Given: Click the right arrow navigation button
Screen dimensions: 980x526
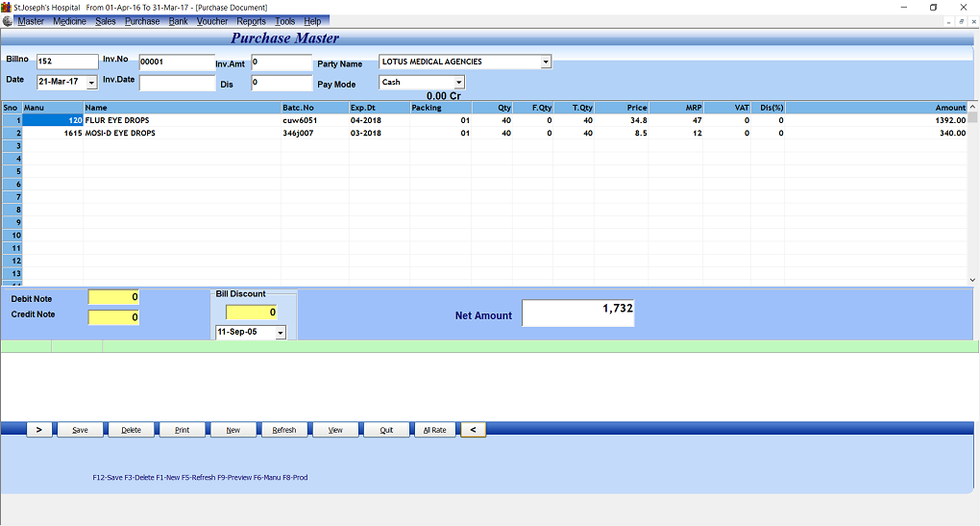Looking at the screenshot, I should coord(38,430).
